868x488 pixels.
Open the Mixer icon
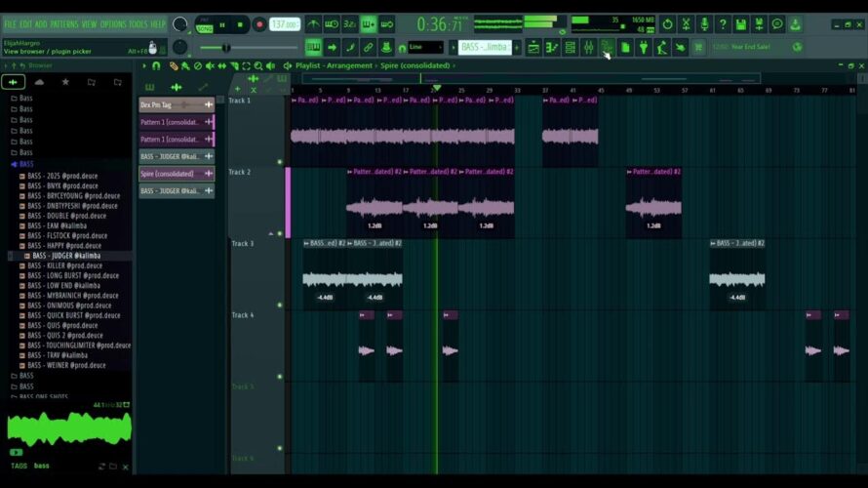tap(588, 48)
